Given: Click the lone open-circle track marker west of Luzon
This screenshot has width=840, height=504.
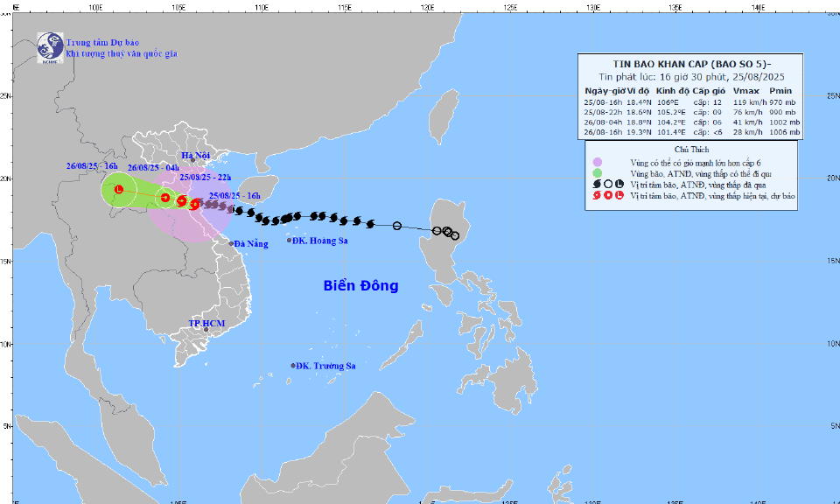Looking at the screenshot, I should (397, 226).
